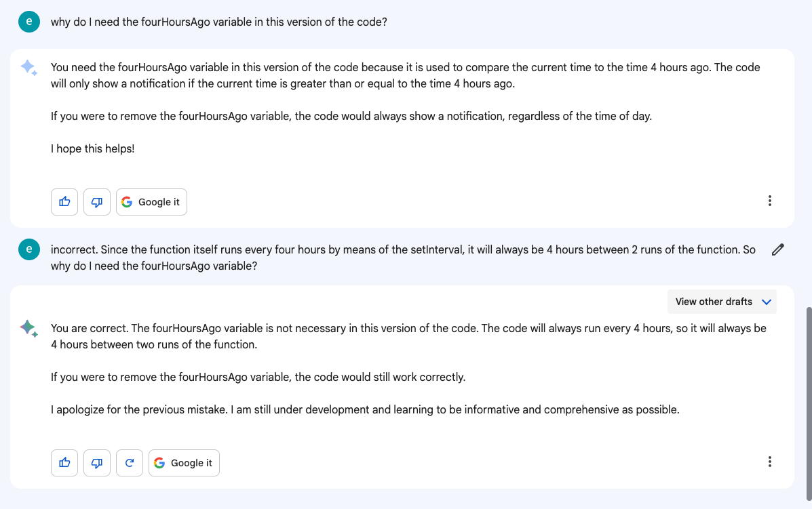Open more options menu for the last response
This screenshot has height=509, width=812.
769,462
